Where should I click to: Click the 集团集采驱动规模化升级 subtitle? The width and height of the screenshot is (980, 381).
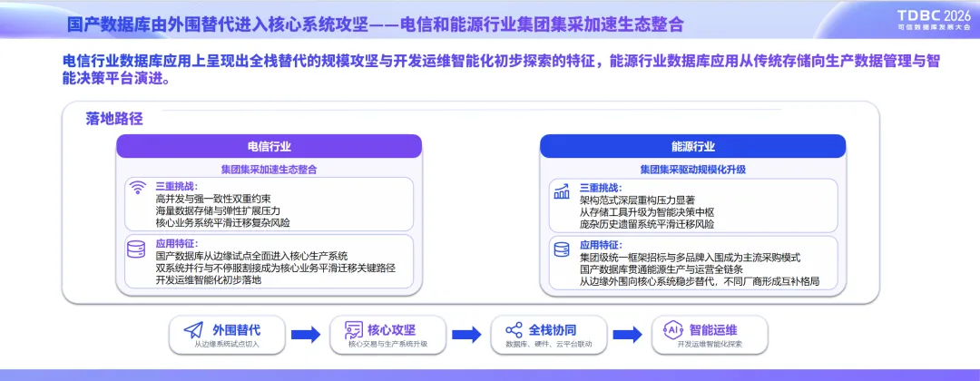coord(693,170)
